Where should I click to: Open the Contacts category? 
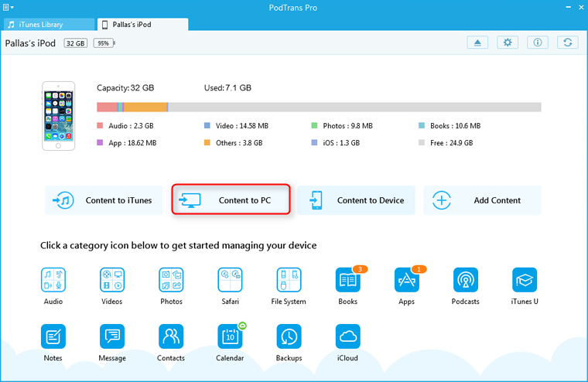click(171, 336)
